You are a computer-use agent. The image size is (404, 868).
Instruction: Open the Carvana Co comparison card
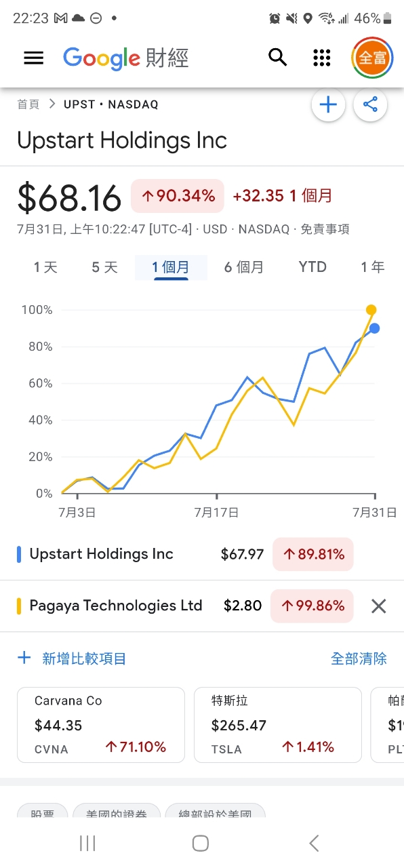[x=101, y=725]
